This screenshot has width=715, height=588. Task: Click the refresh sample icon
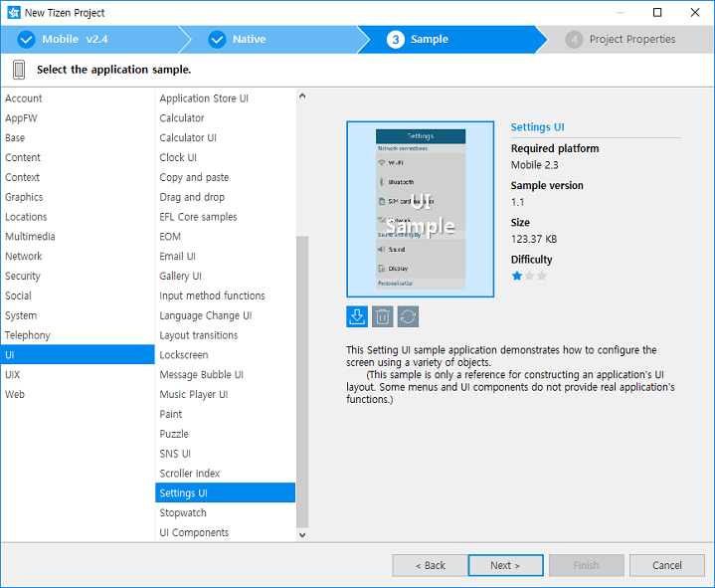pos(408,316)
